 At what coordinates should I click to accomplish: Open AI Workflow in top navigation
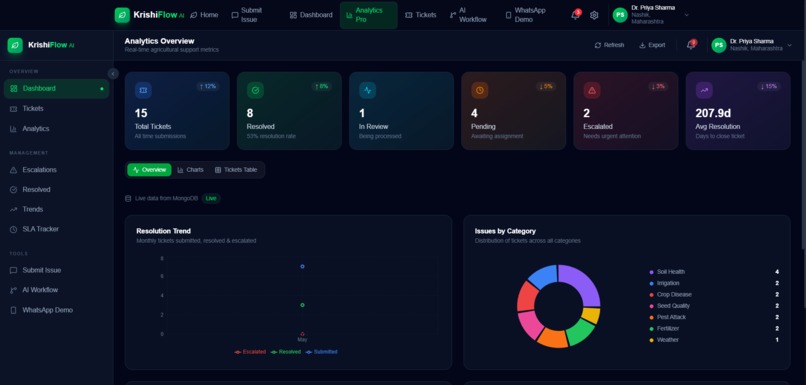(468, 15)
